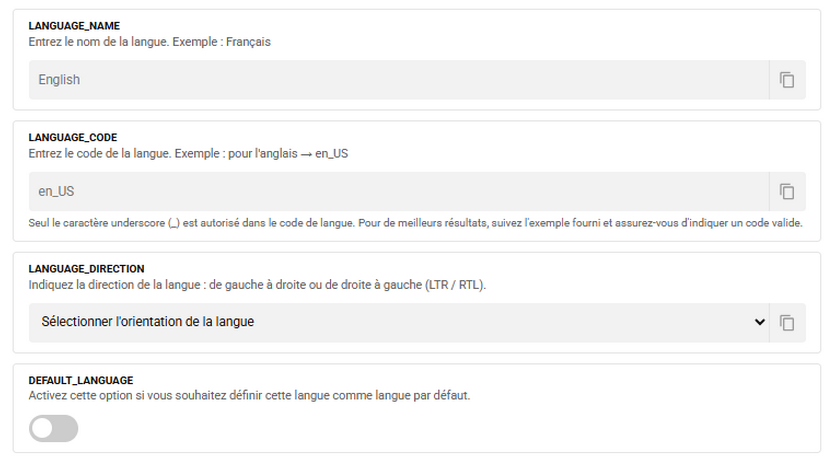Viewport: 835px width, 464px height.
Task: Click the LANGUAGE_DIRECTION heading label
Action: point(86,269)
